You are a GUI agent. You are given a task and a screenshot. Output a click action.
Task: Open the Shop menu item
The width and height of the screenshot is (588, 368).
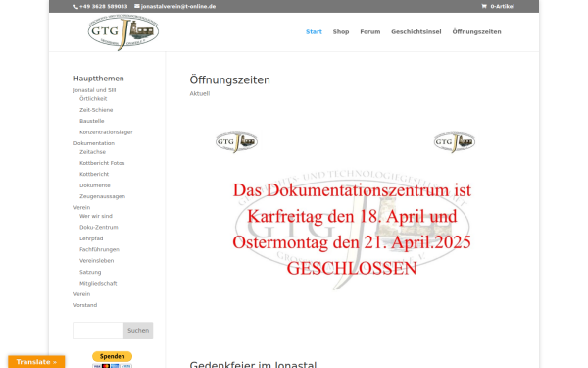coord(341,32)
